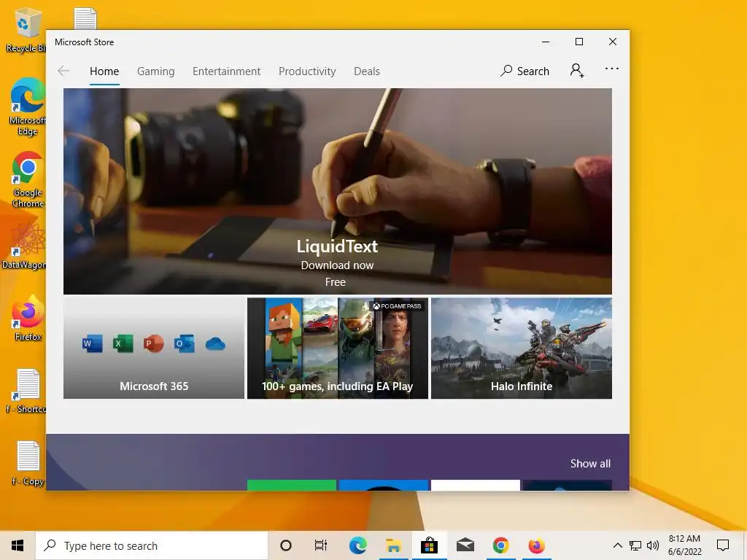Viewport: 747px width, 560px height.
Task: Open the Productivity tab
Action: (x=307, y=71)
